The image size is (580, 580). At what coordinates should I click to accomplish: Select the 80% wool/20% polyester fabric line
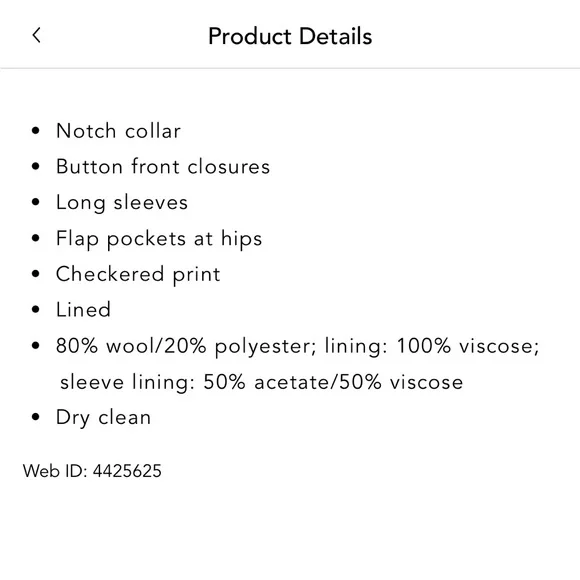[297, 347]
